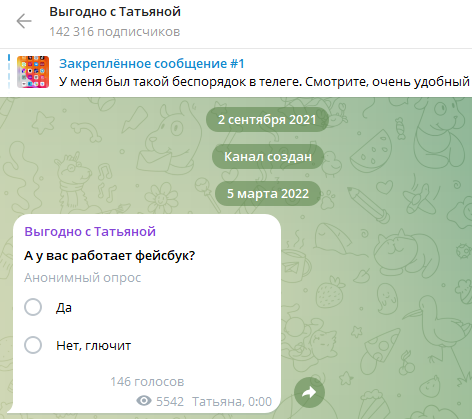The height and width of the screenshot is (419, 472).
Task: Click the poll question 'А у вас работает фейсбук?'
Action: (x=110, y=256)
